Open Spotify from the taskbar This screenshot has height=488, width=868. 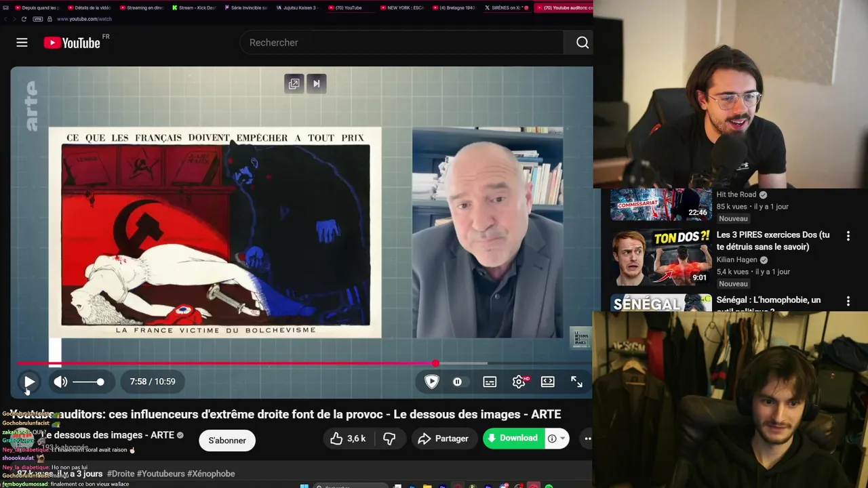point(549,486)
